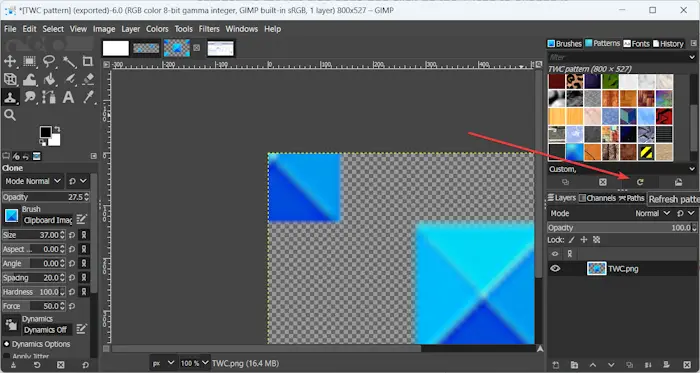Image resolution: width=700 pixels, height=373 pixels.
Task: Toggle the Dynamics Options expander
Action: point(7,344)
